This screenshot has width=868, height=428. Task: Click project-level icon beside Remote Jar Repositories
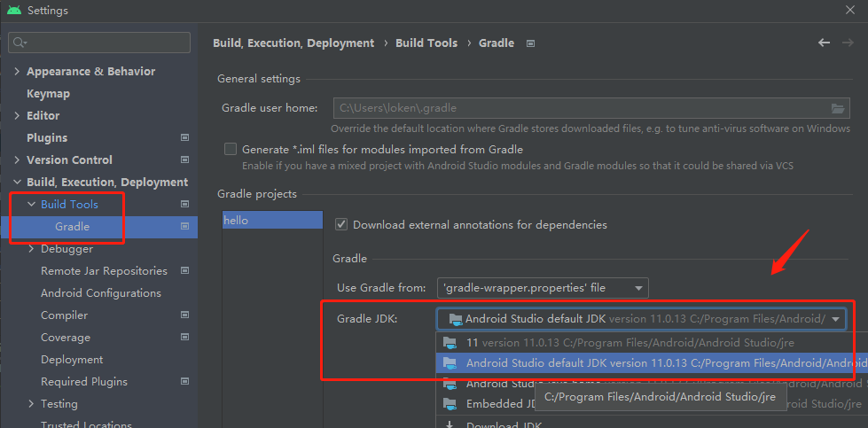(x=184, y=270)
